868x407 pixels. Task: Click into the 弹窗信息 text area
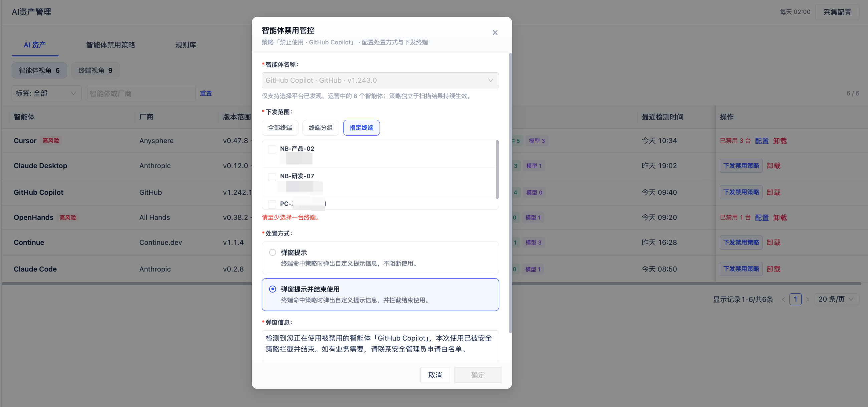click(380, 345)
